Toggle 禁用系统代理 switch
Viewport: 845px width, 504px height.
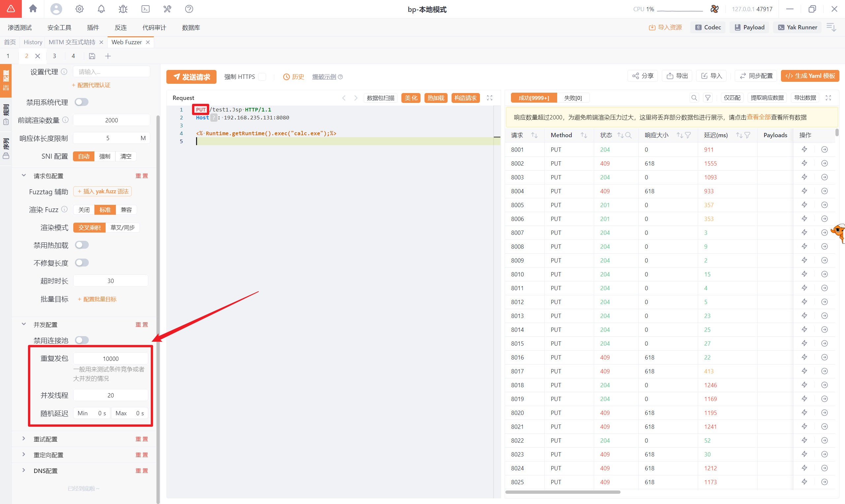[82, 102]
